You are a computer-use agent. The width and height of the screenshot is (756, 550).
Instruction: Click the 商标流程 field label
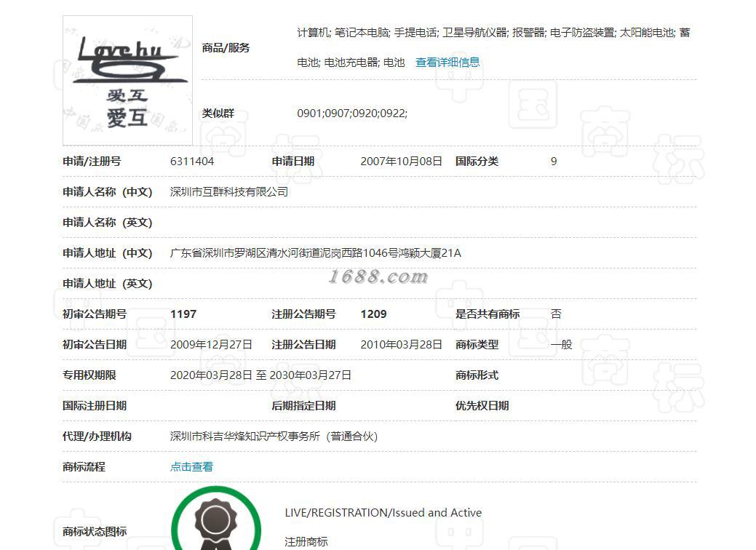[84, 466]
